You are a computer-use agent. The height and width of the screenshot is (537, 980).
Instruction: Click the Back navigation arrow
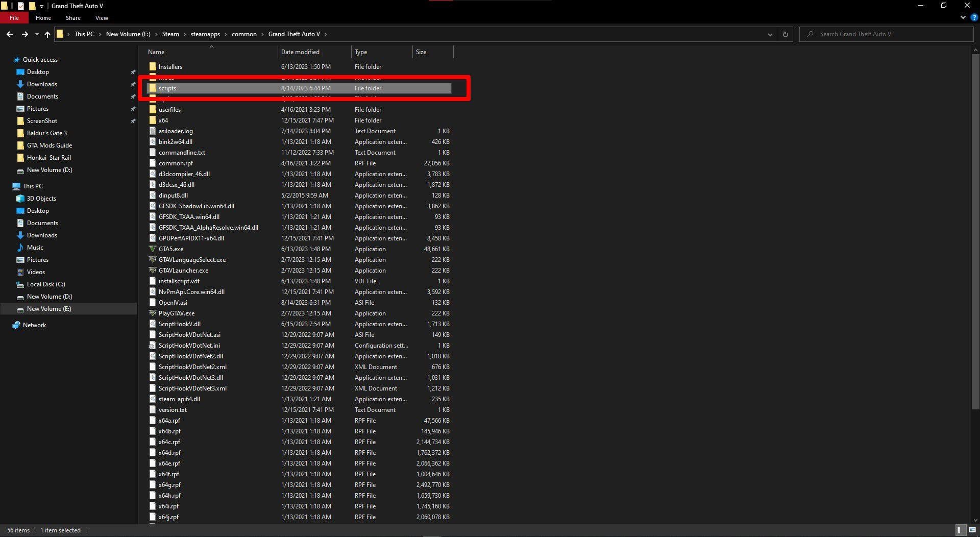(10, 34)
